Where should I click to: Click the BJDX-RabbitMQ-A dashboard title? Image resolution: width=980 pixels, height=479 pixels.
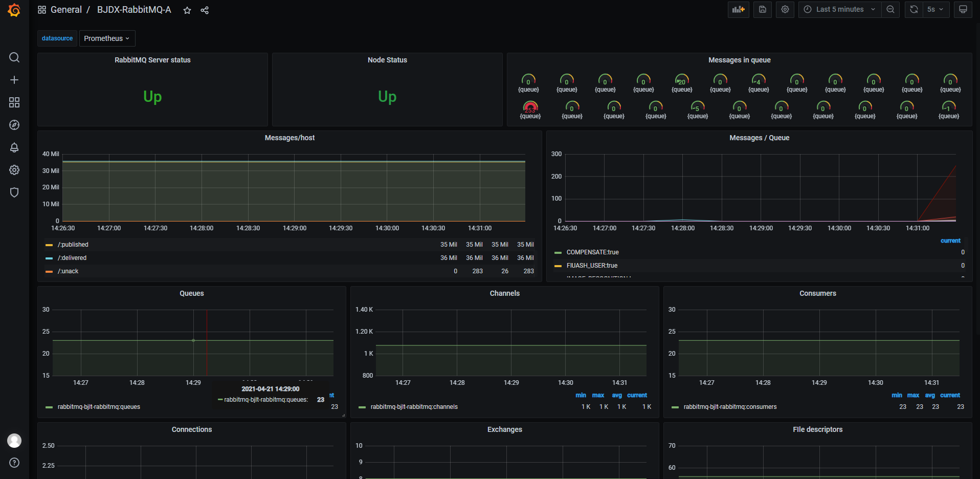point(134,10)
